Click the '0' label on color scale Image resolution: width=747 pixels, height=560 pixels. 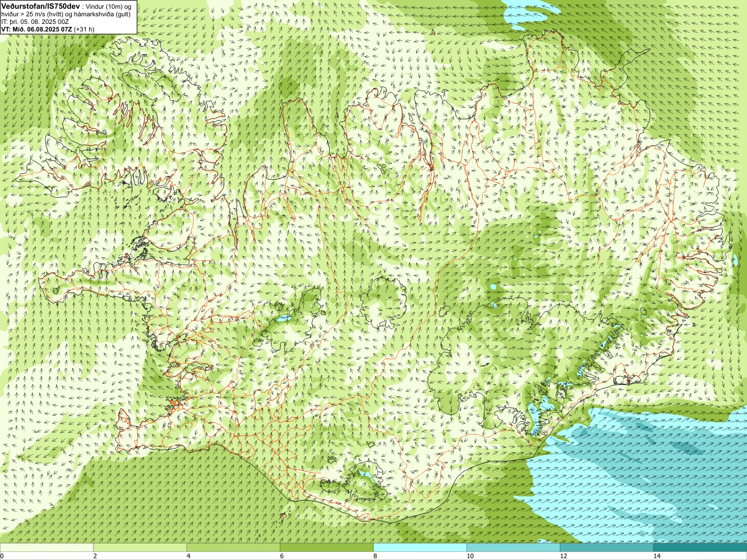(x=2, y=556)
